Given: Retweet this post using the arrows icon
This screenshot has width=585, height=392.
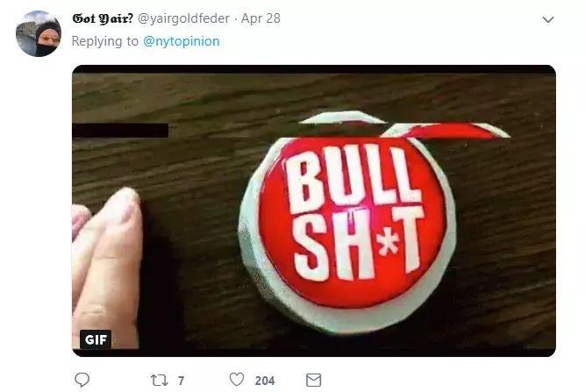Looking at the screenshot, I should point(159,380).
